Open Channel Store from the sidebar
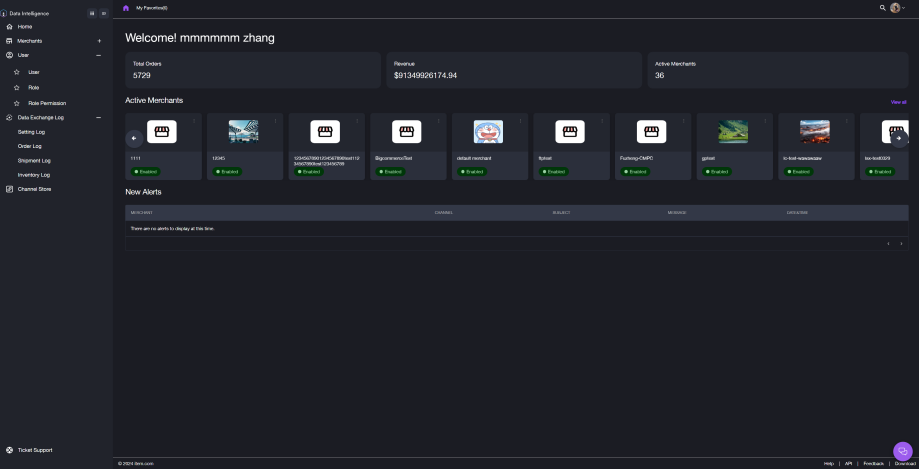This screenshot has width=919, height=469. (34, 188)
